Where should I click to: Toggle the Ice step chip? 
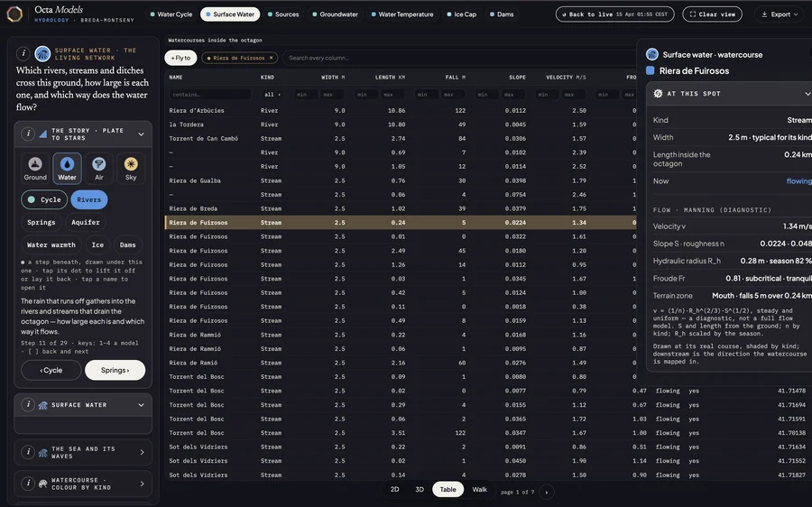click(x=97, y=245)
